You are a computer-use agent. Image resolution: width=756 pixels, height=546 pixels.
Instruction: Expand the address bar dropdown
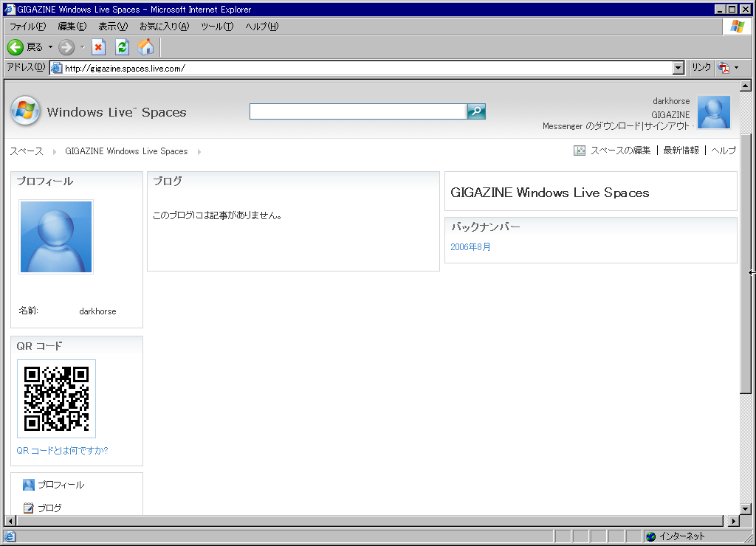tap(678, 68)
